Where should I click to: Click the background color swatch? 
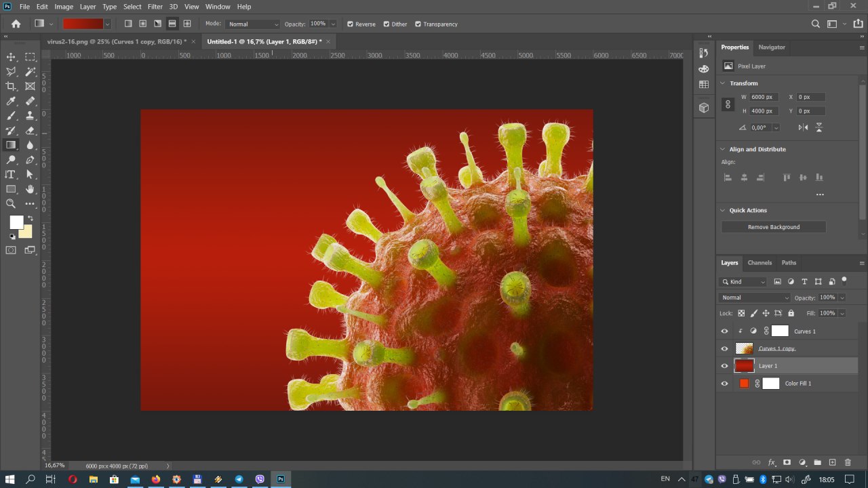[x=27, y=233]
